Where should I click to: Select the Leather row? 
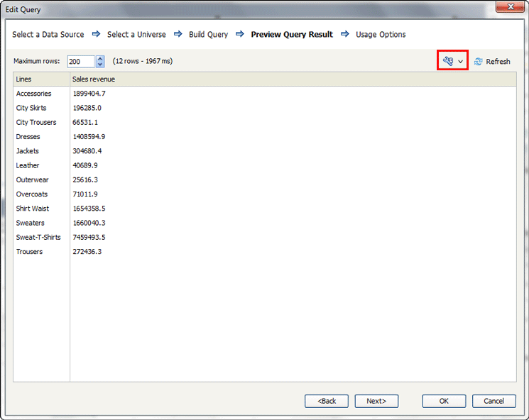pyautogui.click(x=264, y=165)
